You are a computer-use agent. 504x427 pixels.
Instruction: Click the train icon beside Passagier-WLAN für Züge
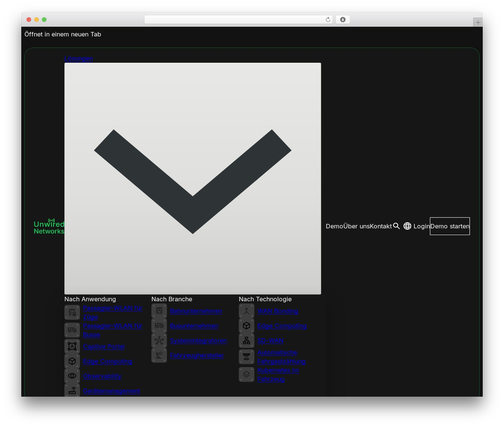(x=72, y=312)
